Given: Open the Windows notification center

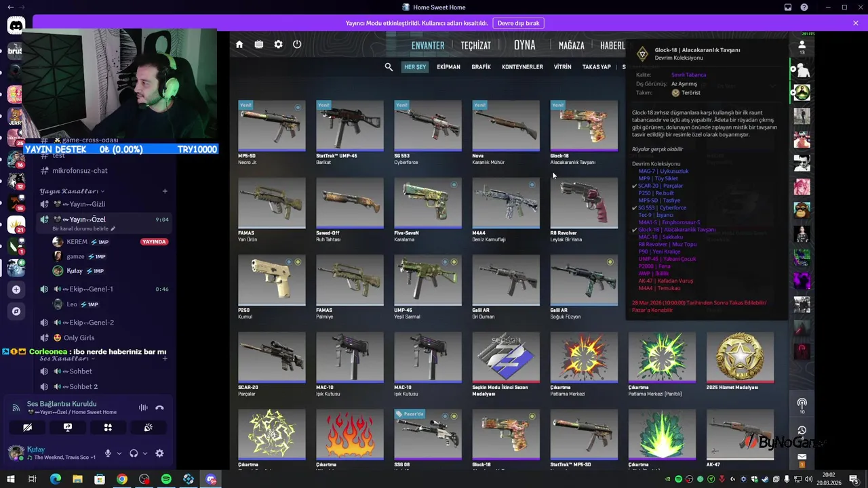Looking at the screenshot, I should pos(853,479).
